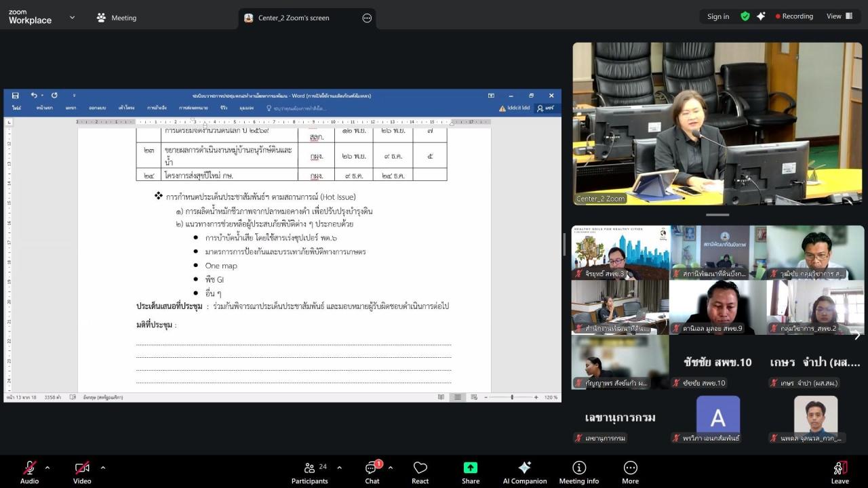The width and height of the screenshot is (868, 488).
Task: Go to next page of participant gallery
Action: [x=856, y=335]
